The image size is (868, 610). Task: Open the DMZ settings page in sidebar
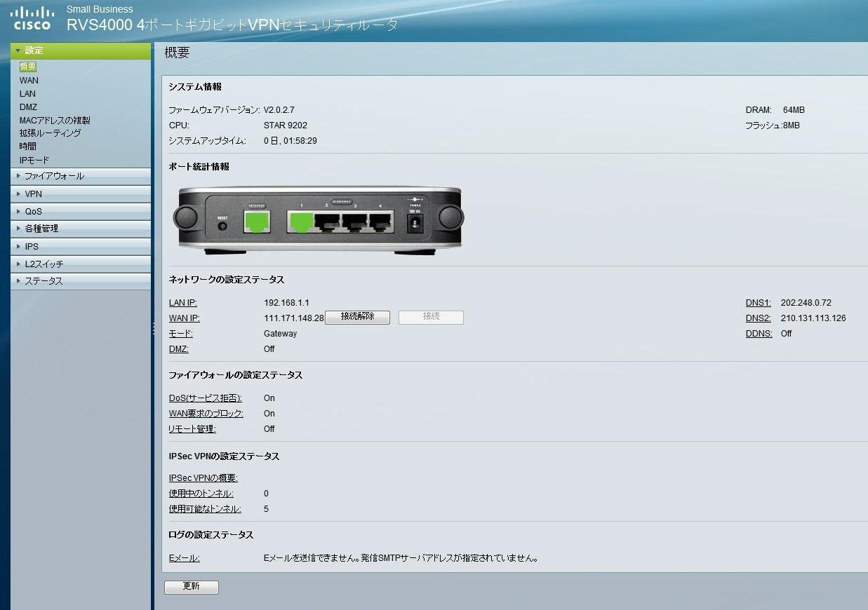tap(28, 107)
